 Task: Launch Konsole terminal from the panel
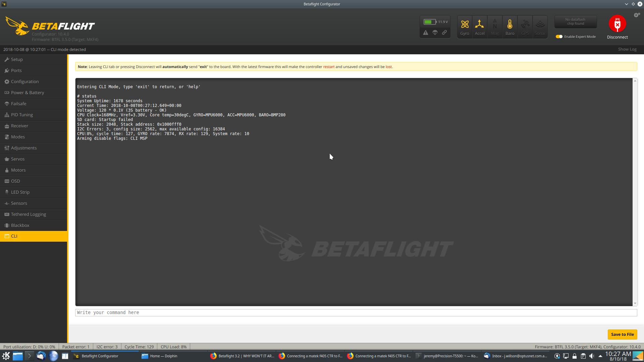(x=29, y=356)
